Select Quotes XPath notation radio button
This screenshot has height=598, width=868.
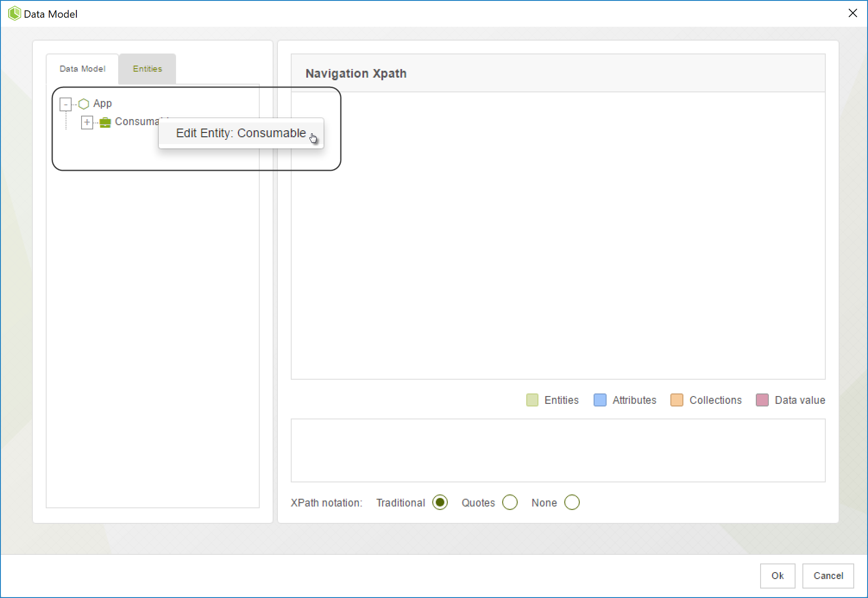(509, 503)
